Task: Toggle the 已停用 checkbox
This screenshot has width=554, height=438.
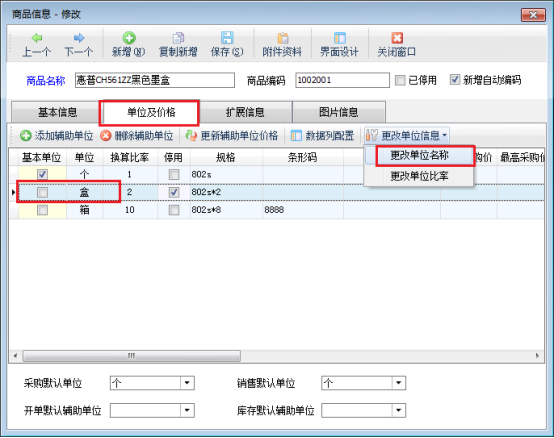Action: pyautogui.click(x=400, y=80)
